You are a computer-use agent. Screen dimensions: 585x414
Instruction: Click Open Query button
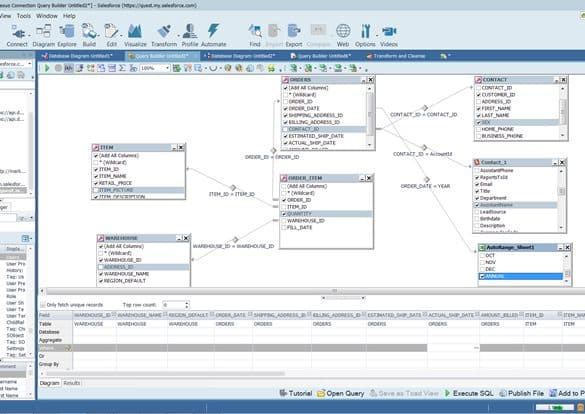click(x=341, y=393)
